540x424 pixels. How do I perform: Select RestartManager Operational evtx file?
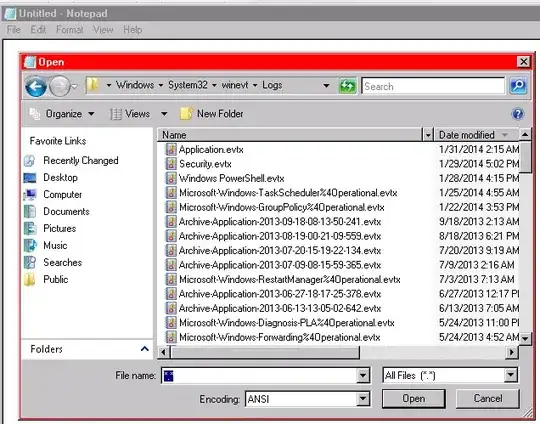(x=283, y=280)
